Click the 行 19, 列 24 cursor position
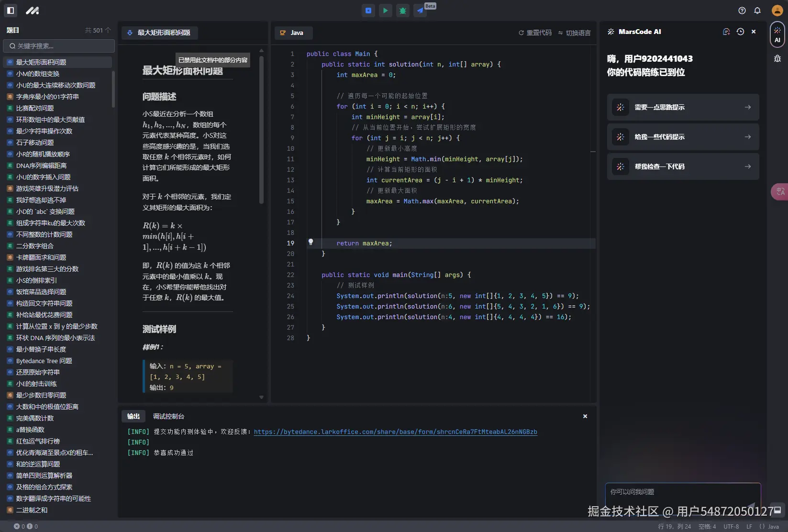 [675, 526]
